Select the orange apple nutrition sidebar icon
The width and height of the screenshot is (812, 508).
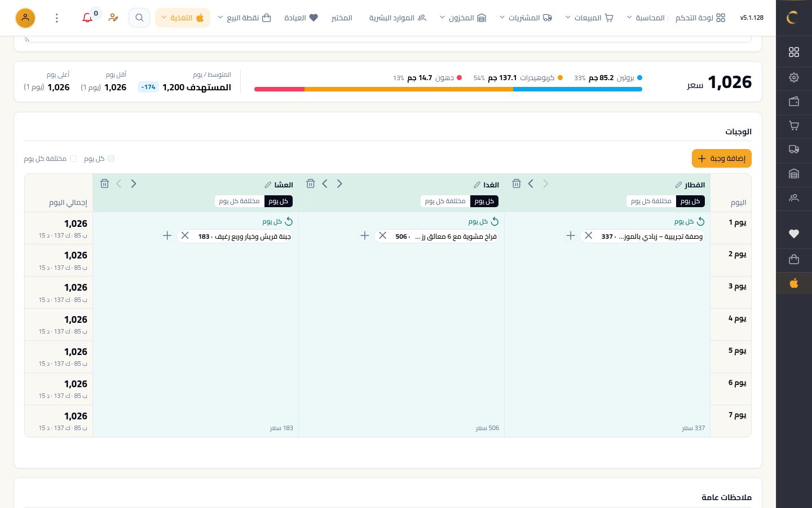[794, 283]
